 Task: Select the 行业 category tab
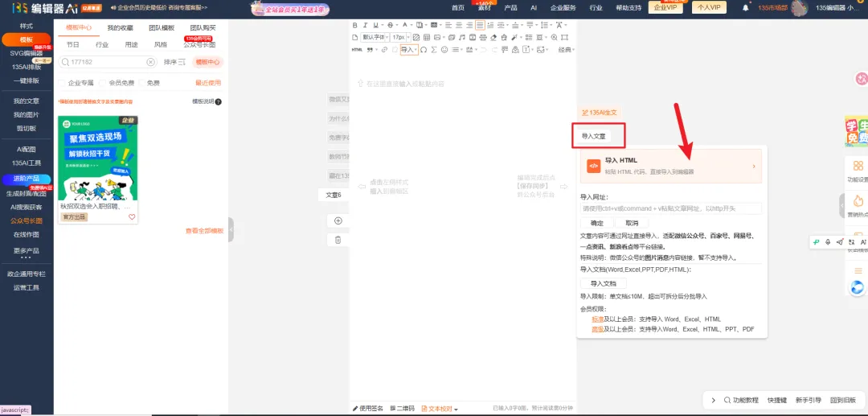click(x=102, y=45)
